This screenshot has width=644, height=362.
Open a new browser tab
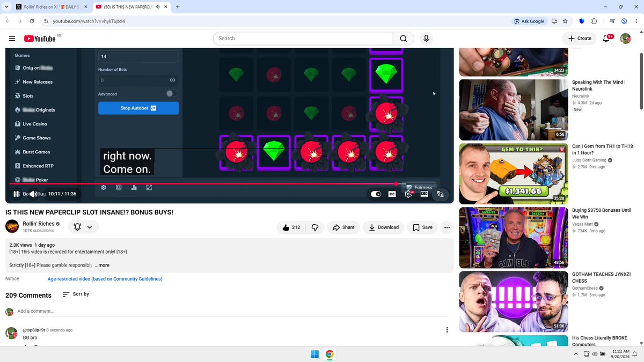178,7
